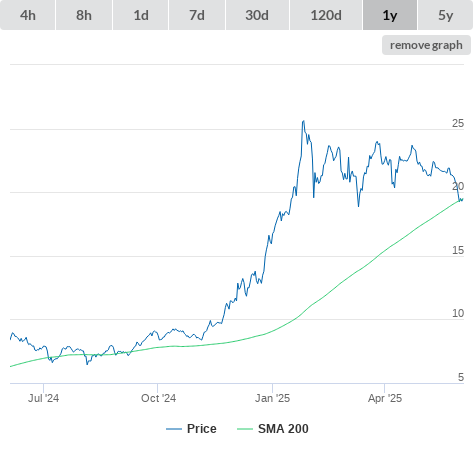Switch chart to the 5y range
This screenshot has width=474, height=455.
click(445, 15)
